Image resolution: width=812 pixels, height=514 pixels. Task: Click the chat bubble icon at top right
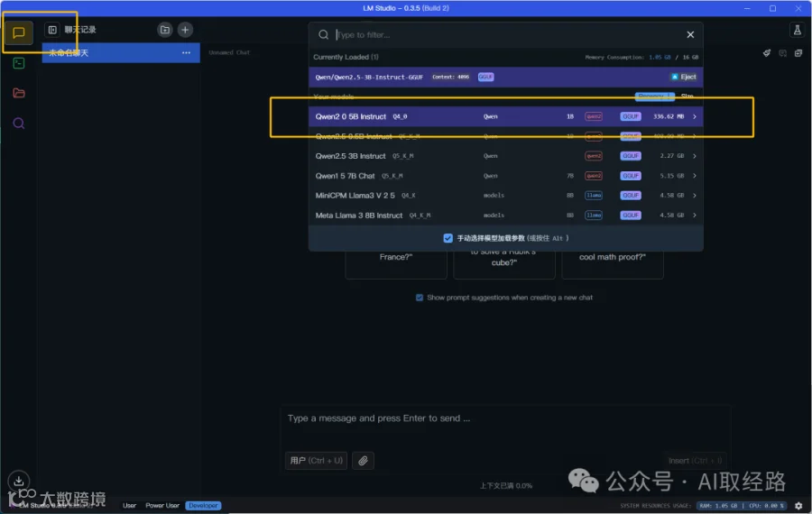click(782, 53)
